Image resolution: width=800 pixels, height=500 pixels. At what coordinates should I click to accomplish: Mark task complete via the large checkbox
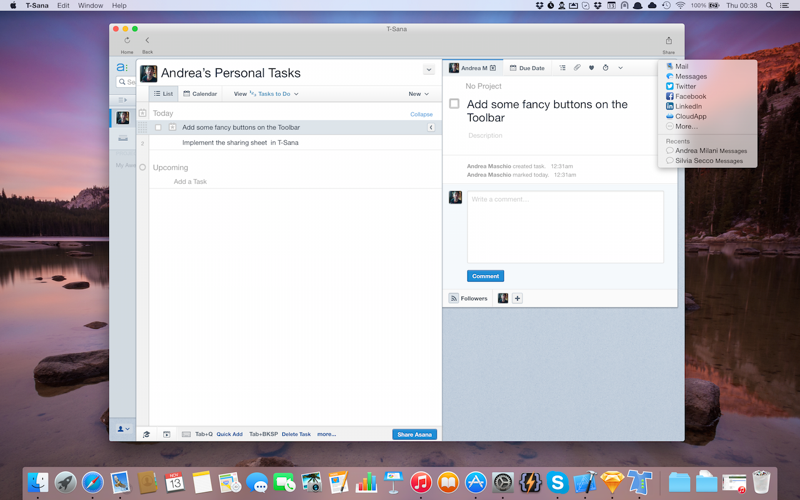[454, 104]
